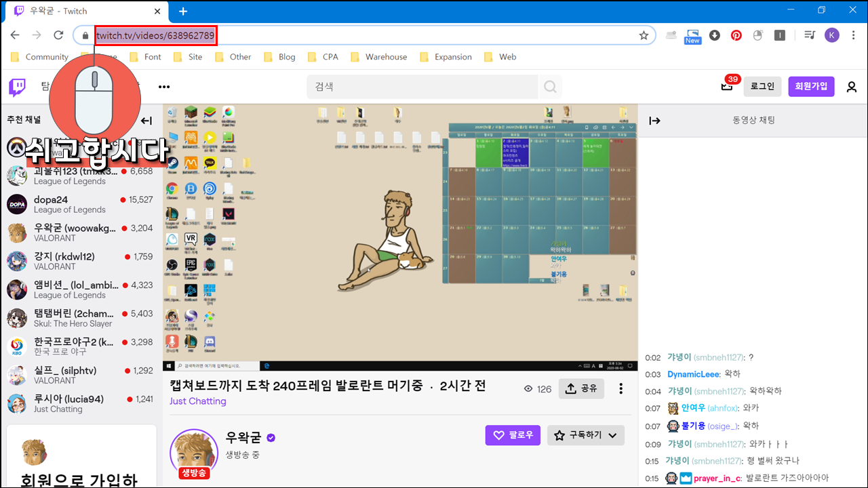Open the CPA bookmark folder
868x488 pixels.
[x=323, y=57]
